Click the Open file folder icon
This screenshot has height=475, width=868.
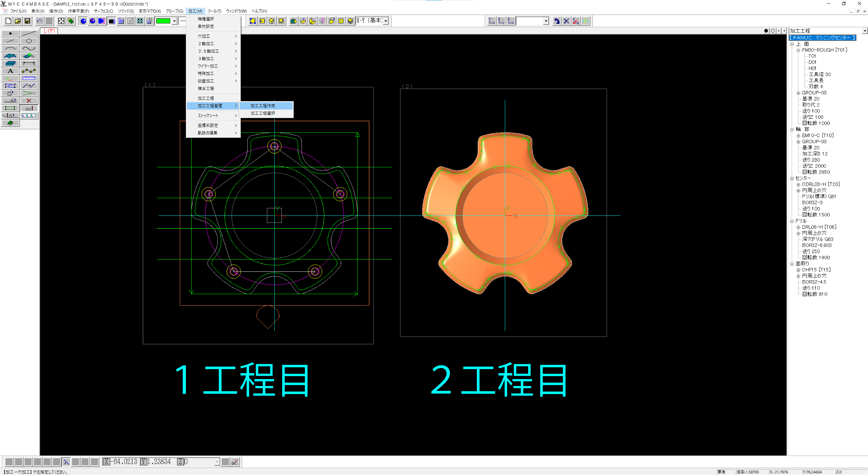pos(18,21)
